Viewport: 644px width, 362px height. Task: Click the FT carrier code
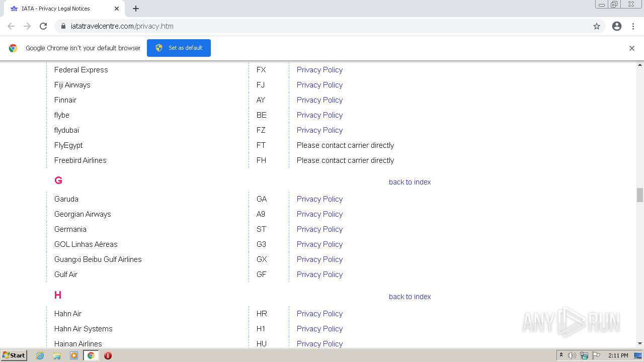(261, 145)
